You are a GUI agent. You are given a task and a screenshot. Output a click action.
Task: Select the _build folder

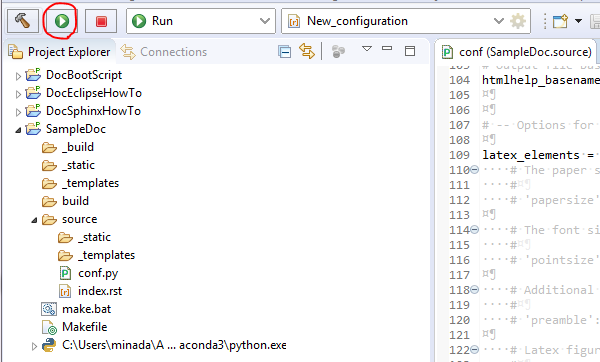click(78, 147)
